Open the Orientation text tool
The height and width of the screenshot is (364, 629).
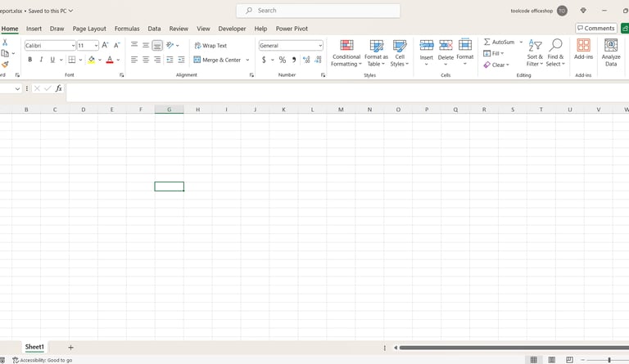(x=170, y=45)
